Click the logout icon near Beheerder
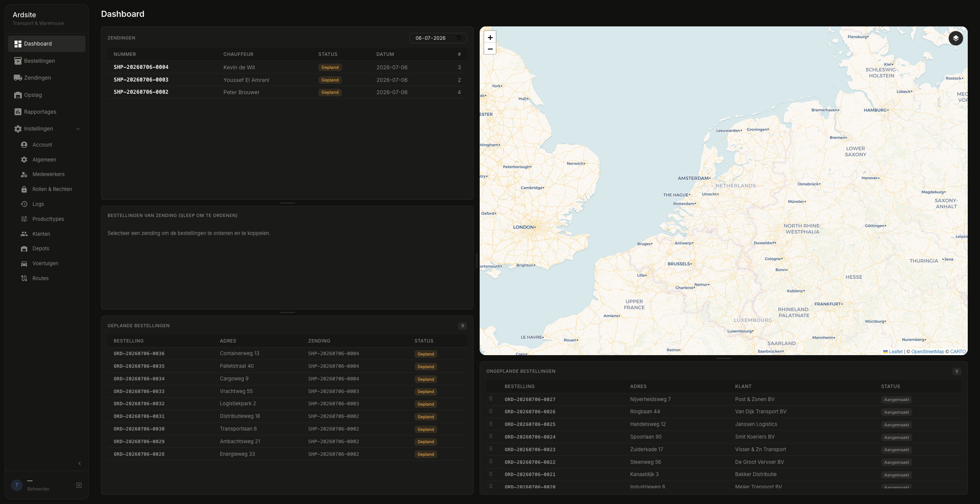The image size is (980, 504). click(x=79, y=485)
